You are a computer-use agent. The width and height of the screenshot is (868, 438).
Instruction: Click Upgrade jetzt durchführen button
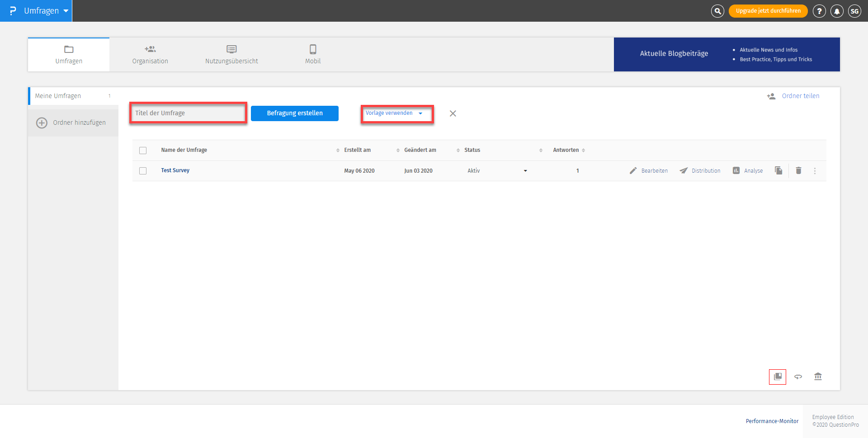pos(768,11)
